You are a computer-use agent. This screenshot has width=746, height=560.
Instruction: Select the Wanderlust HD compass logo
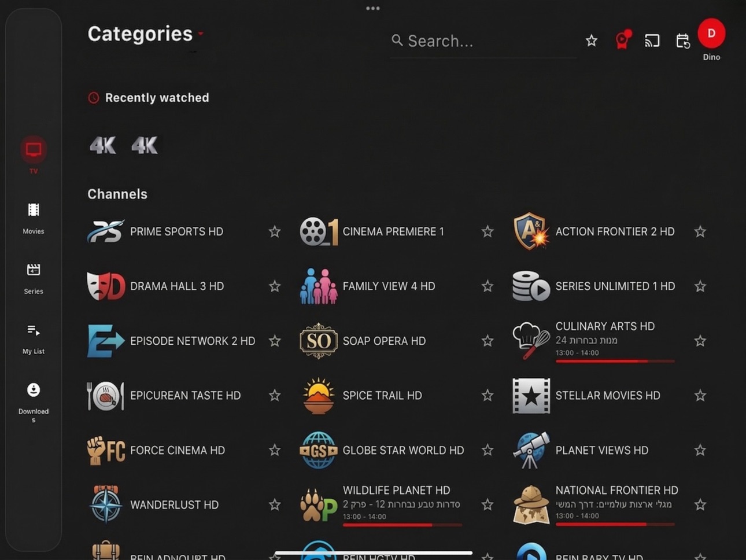(106, 504)
